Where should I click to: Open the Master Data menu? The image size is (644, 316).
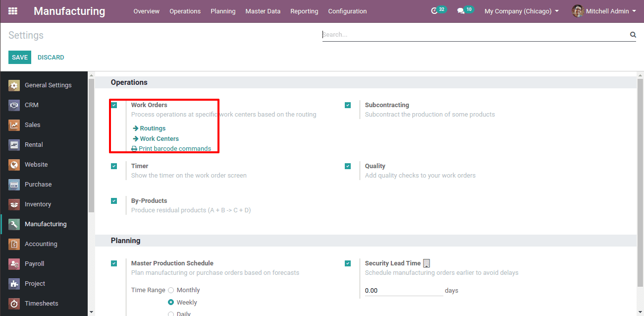tap(263, 11)
